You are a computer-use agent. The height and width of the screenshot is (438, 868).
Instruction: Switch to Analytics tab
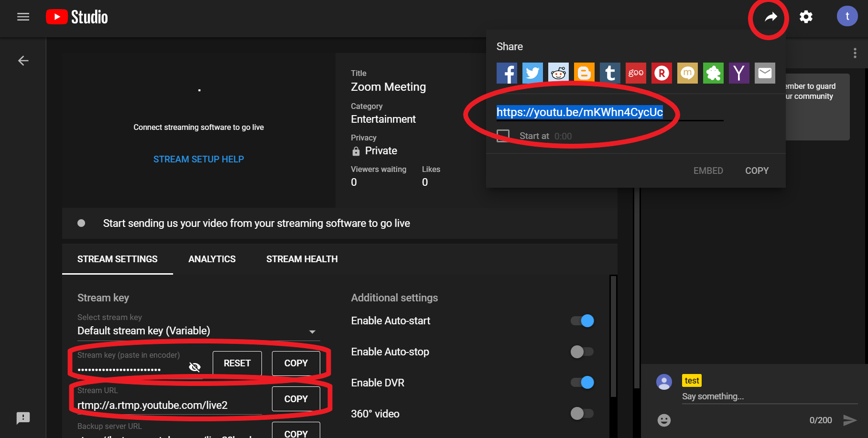click(x=212, y=259)
